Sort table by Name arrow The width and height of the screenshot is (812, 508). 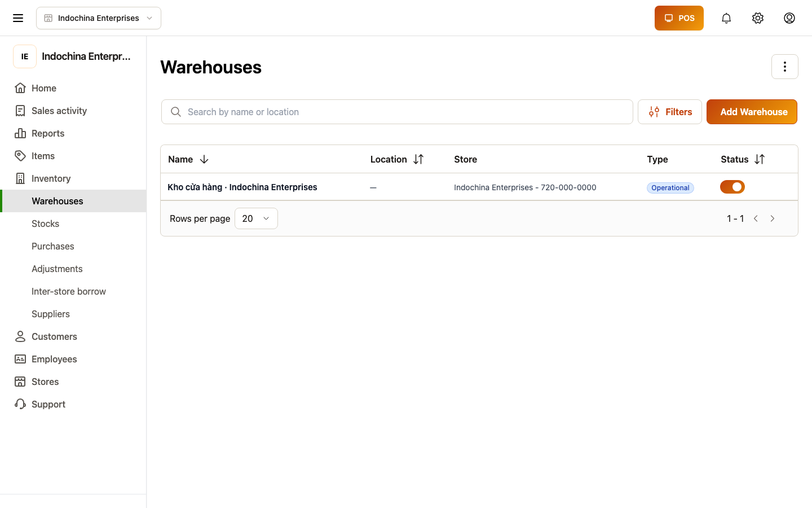coord(204,159)
